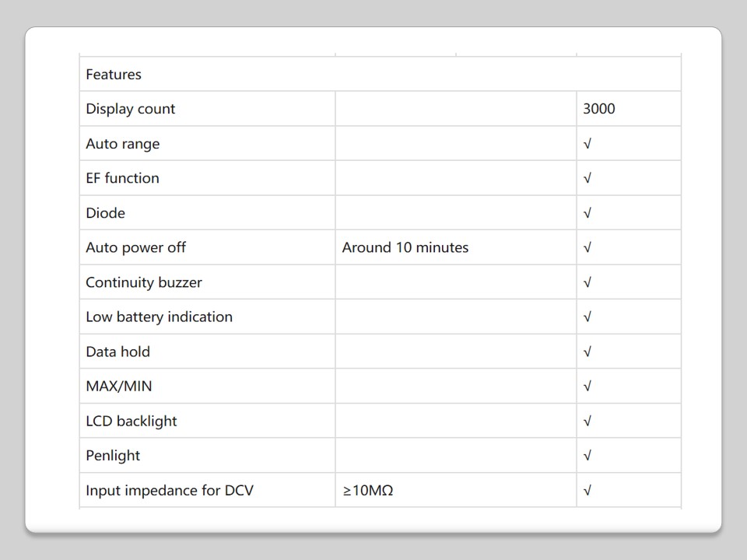Click the checkmark in Data hold row
Screen dimensions: 747x560
[587, 352]
